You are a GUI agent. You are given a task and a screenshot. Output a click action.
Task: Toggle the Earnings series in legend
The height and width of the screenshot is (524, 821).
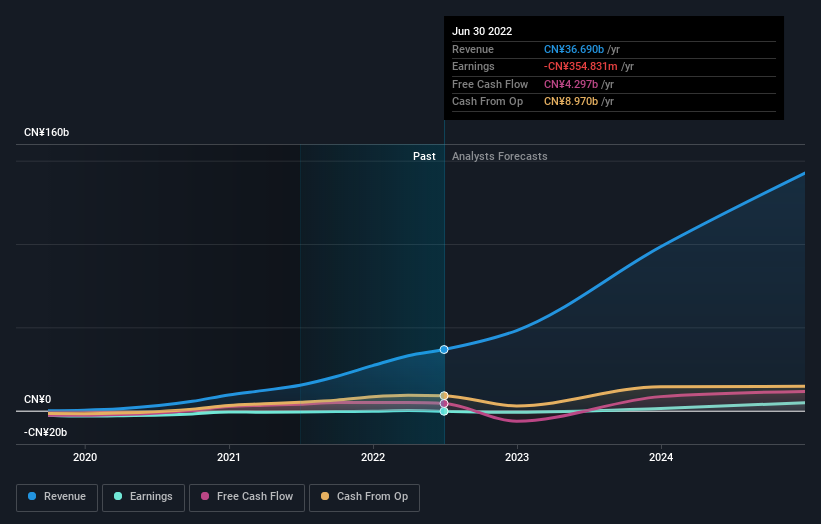point(143,497)
